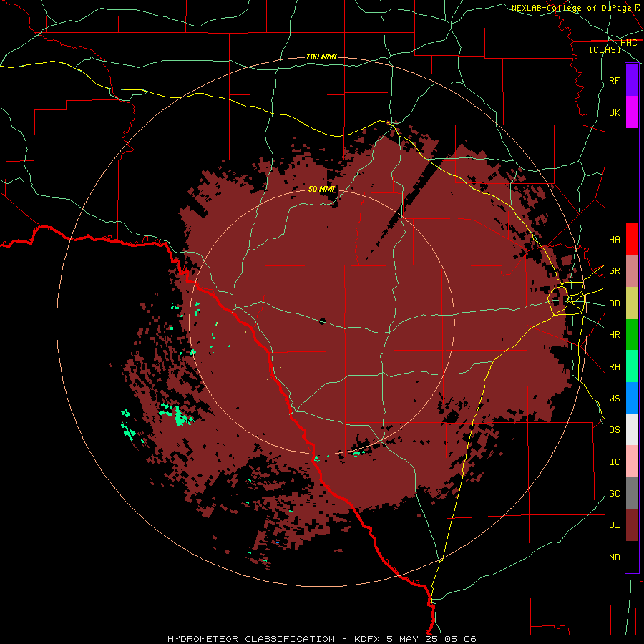Click the BI legend label
Screen dimensions: 644x644
click(614, 525)
